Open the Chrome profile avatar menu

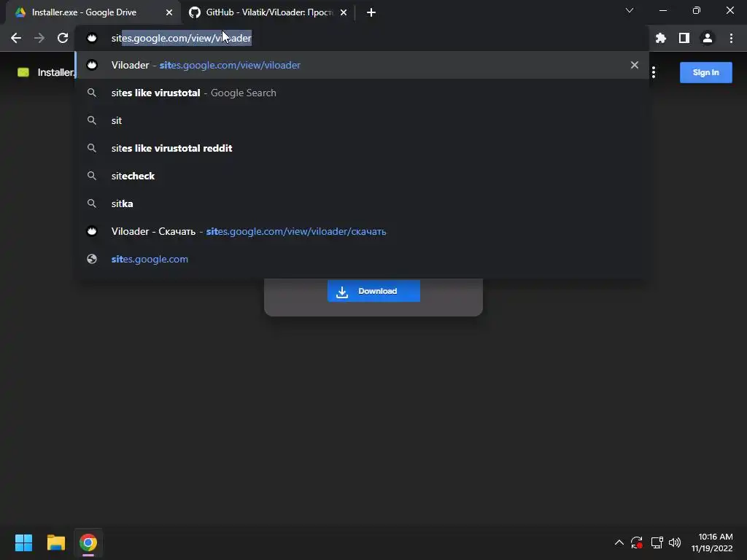[708, 38]
